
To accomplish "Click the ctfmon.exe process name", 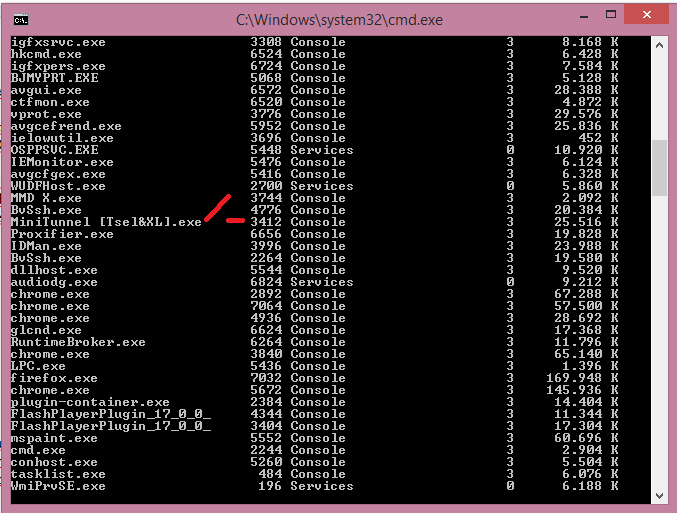I will (x=50, y=102).
